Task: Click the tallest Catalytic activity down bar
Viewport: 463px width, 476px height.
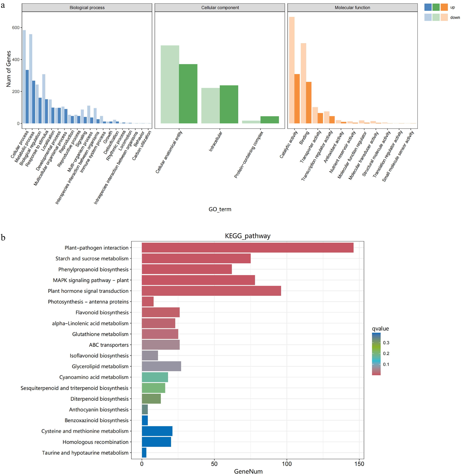Action: pos(292,70)
